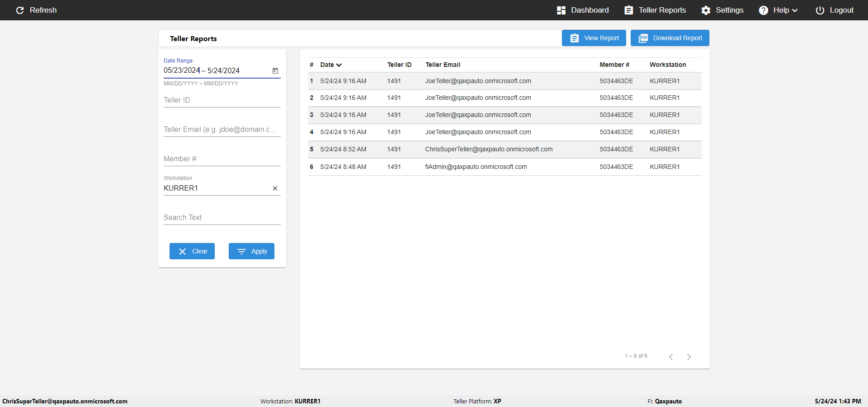Image resolution: width=868 pixels, height=407 pixels.
Task: Select the 5/24/24 8:52 AM date cell
Action: pyautogui.click(x=343, y=149)
